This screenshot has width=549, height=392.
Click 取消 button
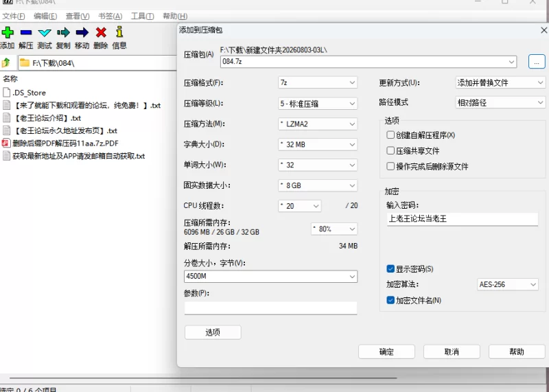click(x=452, y=351)
